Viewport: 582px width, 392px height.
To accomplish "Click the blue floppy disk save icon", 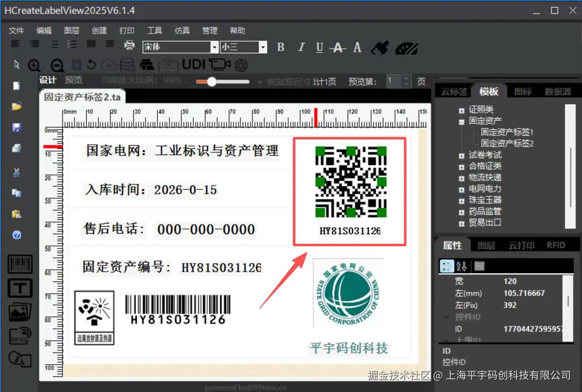I will [x=17, y=127].
